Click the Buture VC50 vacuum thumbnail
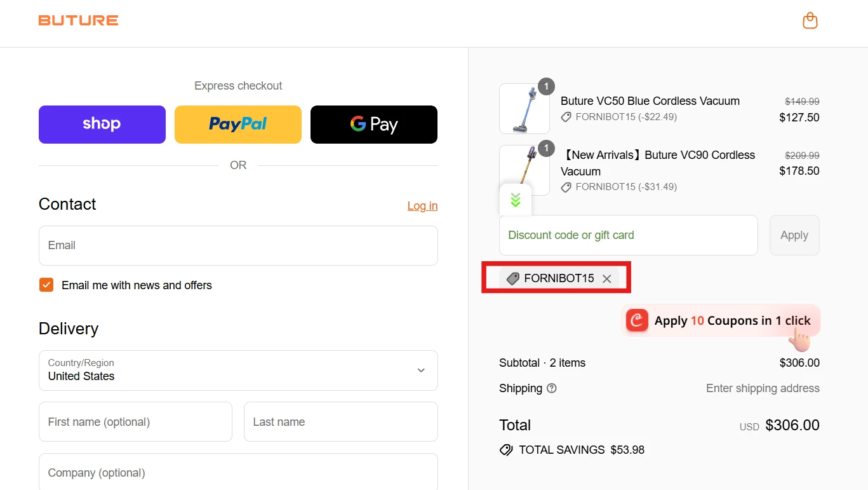The height and width of the screenshot is (490, 868). click(524, 109)
